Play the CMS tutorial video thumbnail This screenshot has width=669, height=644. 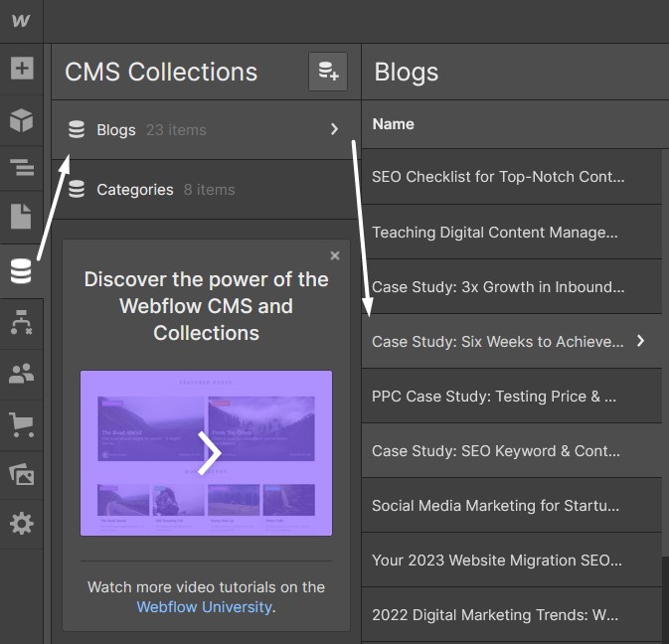tap(206, 453)
